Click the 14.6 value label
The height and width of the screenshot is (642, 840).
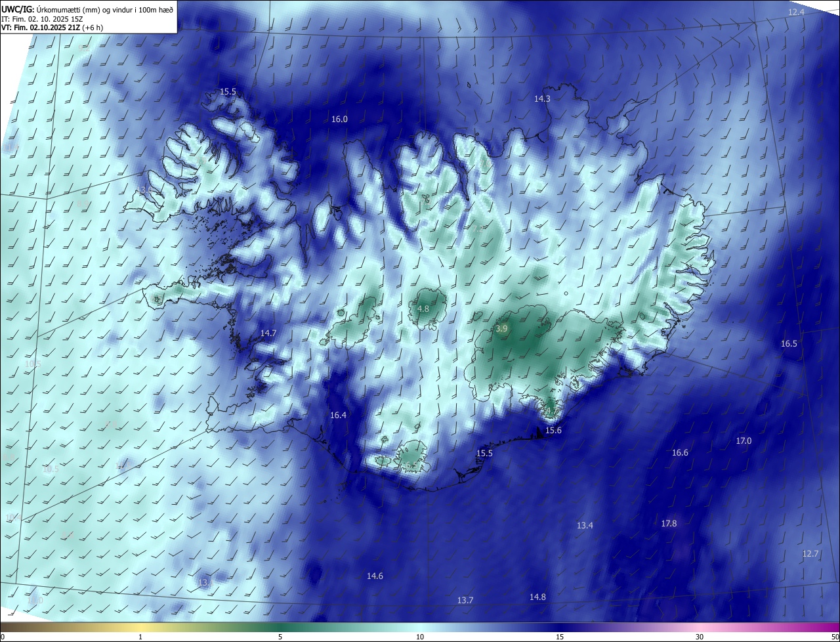[375, 576]
